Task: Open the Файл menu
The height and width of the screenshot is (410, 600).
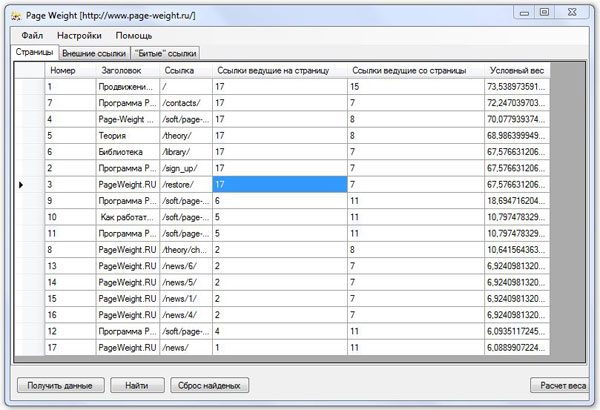Action: [32, 35]
